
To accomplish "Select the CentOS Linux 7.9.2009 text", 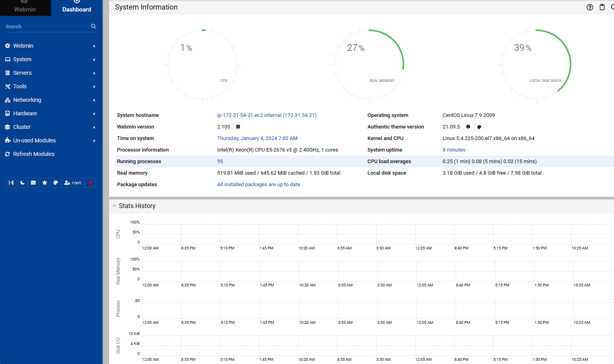I will [x=469, y=115].
